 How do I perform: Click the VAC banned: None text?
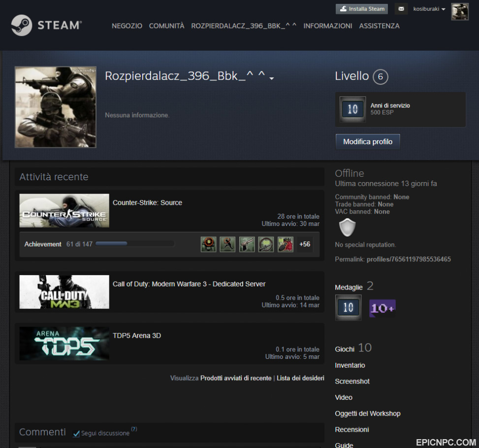click(362, 212)
